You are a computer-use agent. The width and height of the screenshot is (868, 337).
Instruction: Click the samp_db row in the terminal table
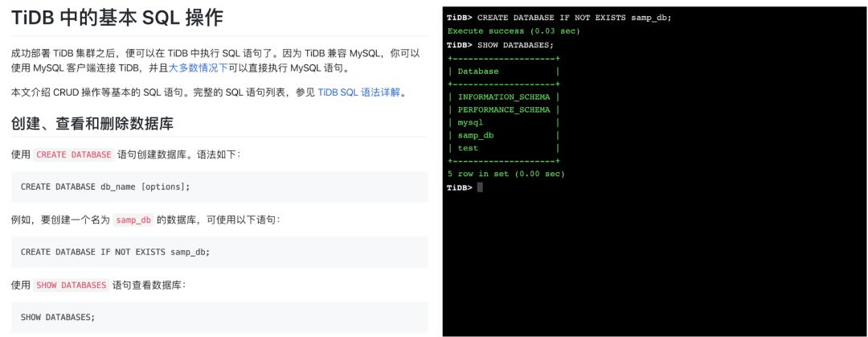pyautogui.click(x=503, y=135)
